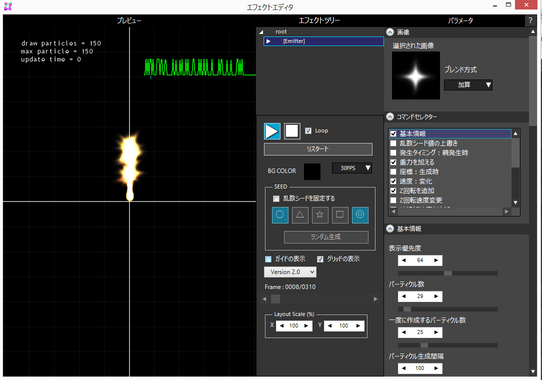
Task: Select the star seed shape icon
Action: pos(320,215)
